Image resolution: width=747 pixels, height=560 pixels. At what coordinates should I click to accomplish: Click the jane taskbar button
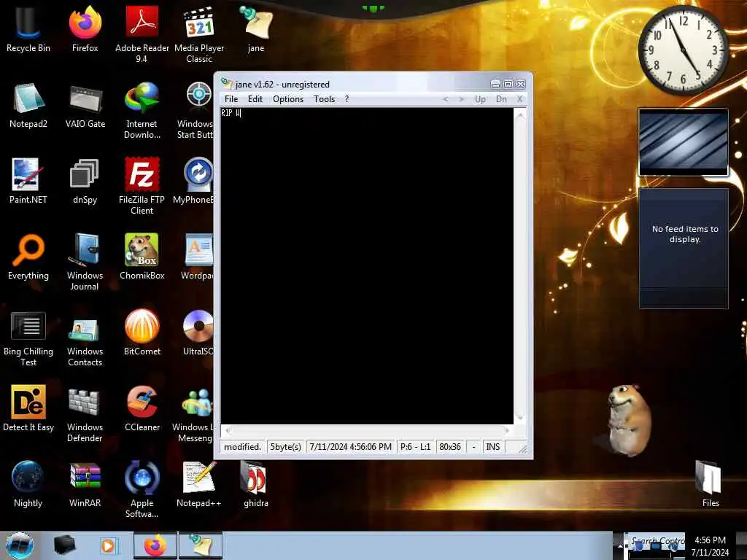201,545
